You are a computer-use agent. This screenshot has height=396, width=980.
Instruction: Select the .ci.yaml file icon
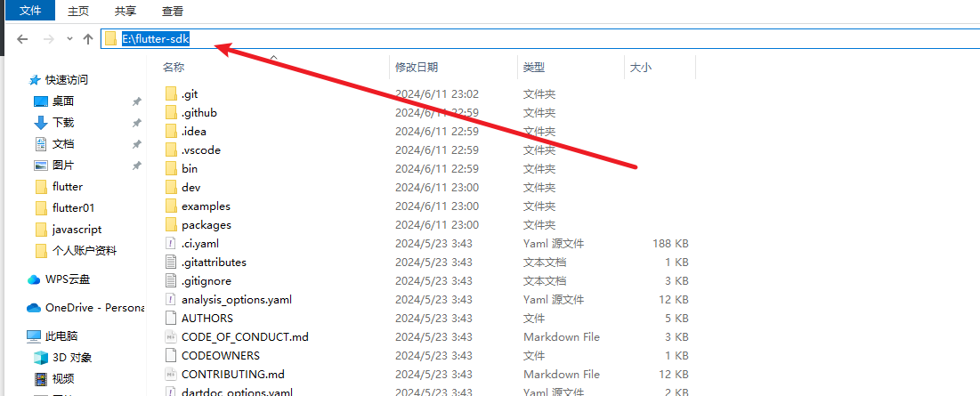point(172,244)
